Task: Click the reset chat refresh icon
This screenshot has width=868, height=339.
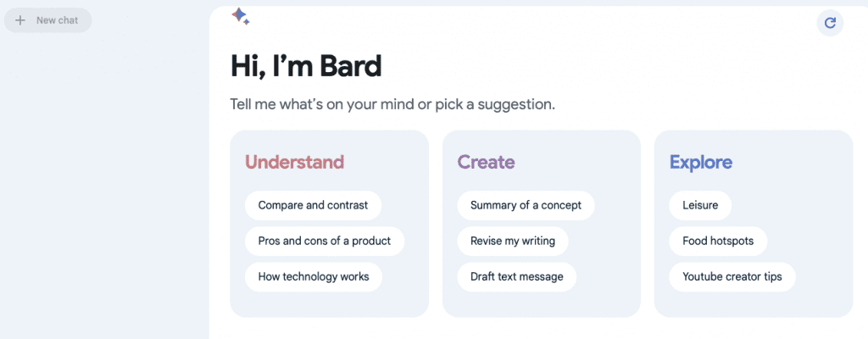Action: coord(830,23)
